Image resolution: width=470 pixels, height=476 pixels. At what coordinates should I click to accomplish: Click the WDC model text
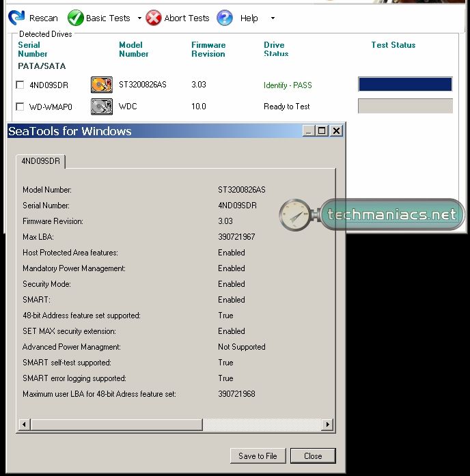pos(128,107)
